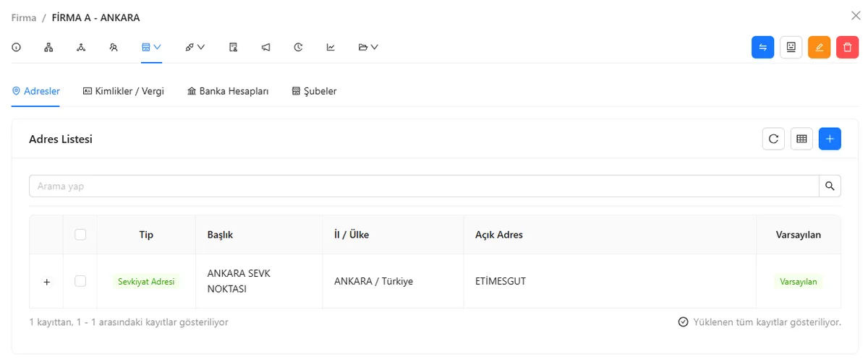
Task: Switch to the Şubeler tab
Action: pyautogui.click(x=314, y=91)
